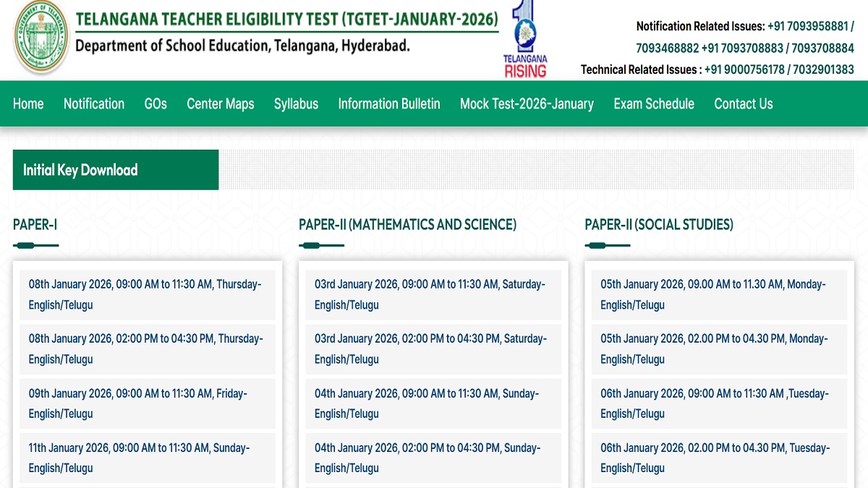The width and height of the screenshot is (868, 488).
Task: Go to Mock Test-2026-January
Action: [527, 103]
